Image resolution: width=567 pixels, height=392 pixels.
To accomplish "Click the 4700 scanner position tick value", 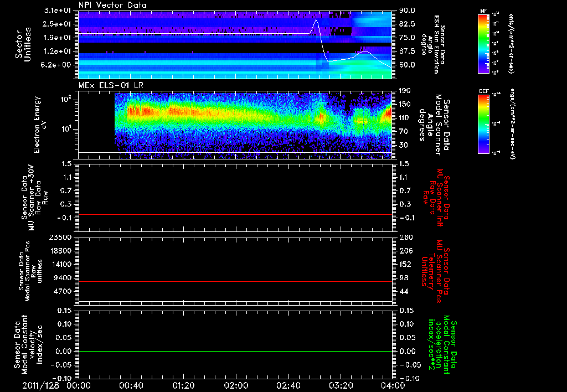I will [63, 291].
